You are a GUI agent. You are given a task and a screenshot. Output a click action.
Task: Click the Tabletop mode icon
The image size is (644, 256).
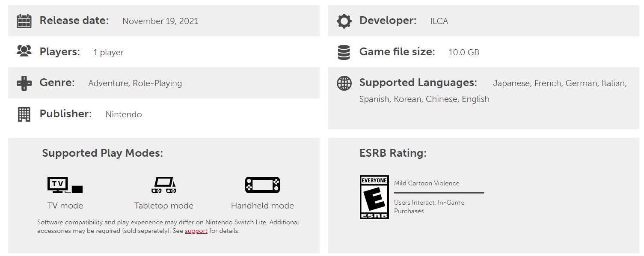click(x=163, y=185)
